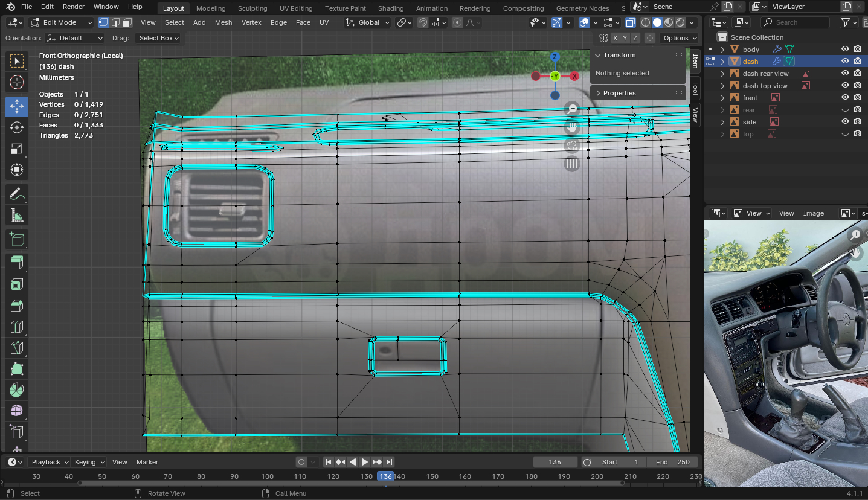
Task: Show the hidden top object
Action: tap(845, 134)
